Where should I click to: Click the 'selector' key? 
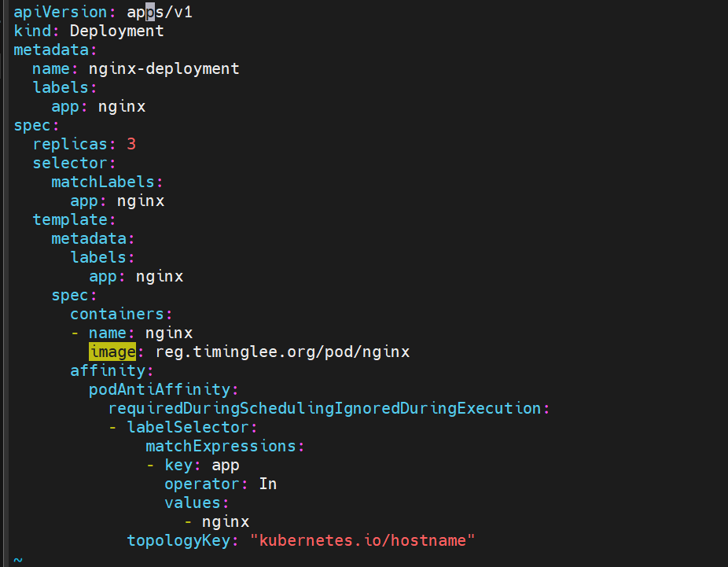70,164
